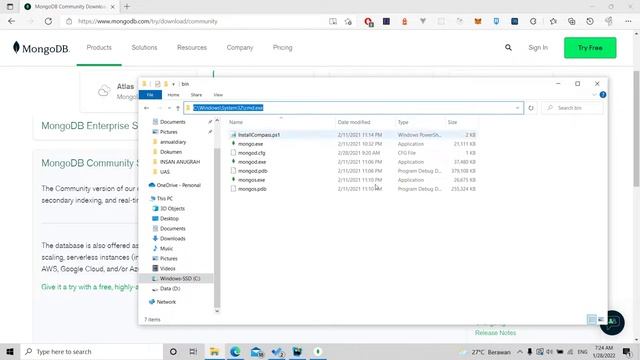Open the Home ribbon tab
Screen dimensions: 640x360
click(173, 95)
